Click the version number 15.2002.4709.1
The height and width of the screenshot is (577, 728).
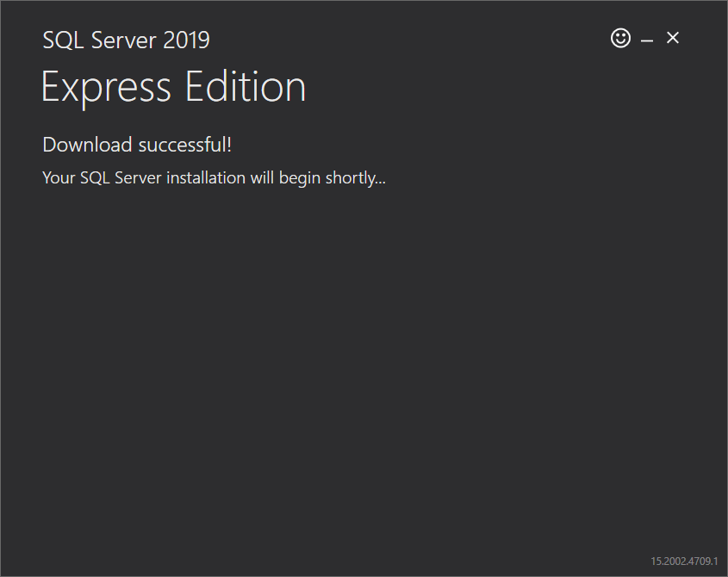tap(684, 561)
